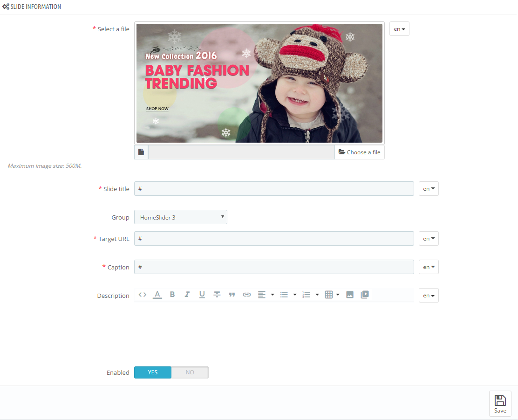Toggle bold formatting in Description editor
This screenshot has width=518, height=420.
coord(172,295)
